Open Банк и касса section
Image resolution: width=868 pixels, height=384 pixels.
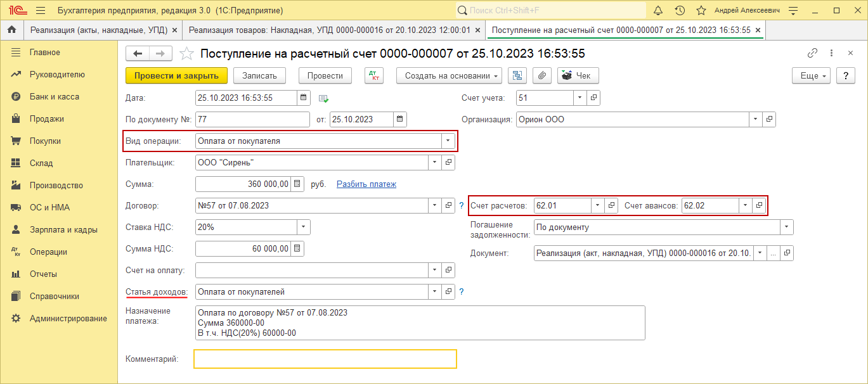(x=55, y=96)
